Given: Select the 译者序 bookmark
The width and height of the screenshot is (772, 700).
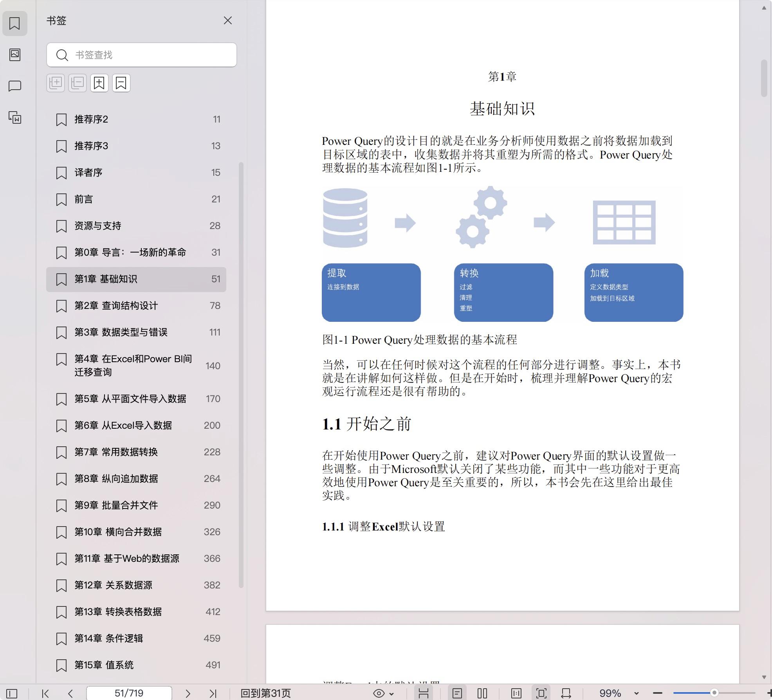Looking at the screenshot, I should coord(136,173).
